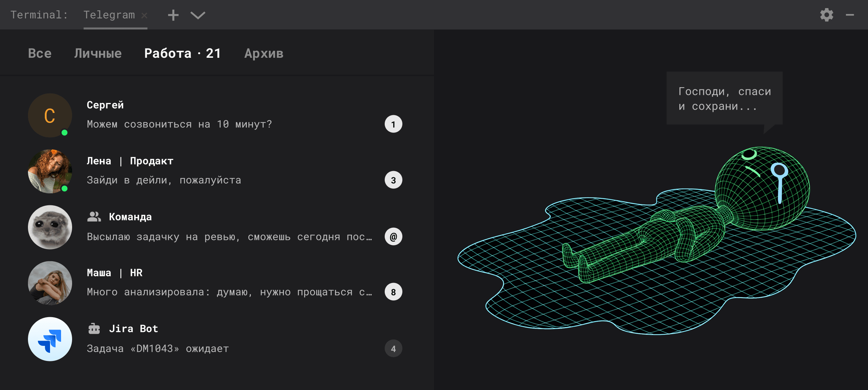This screenshot has height=390, width=868.
Task: Click Лена's profile photo avatar
Action: [50, 171]
